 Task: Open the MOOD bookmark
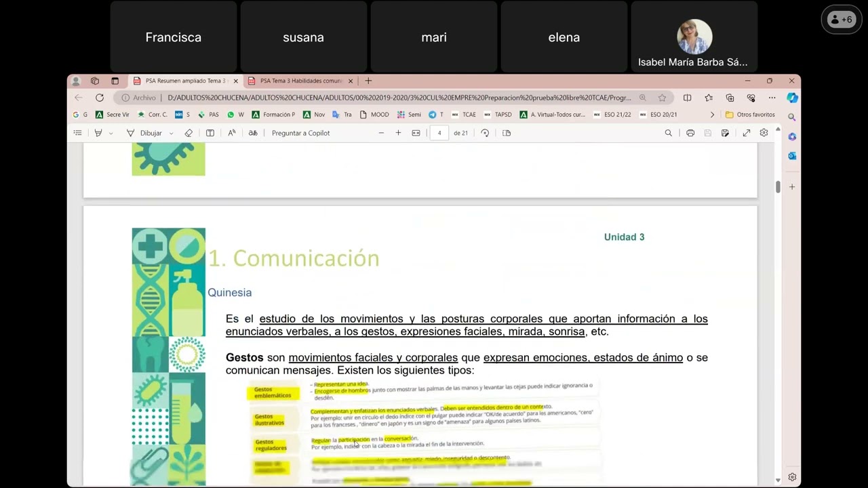(374, 115)
